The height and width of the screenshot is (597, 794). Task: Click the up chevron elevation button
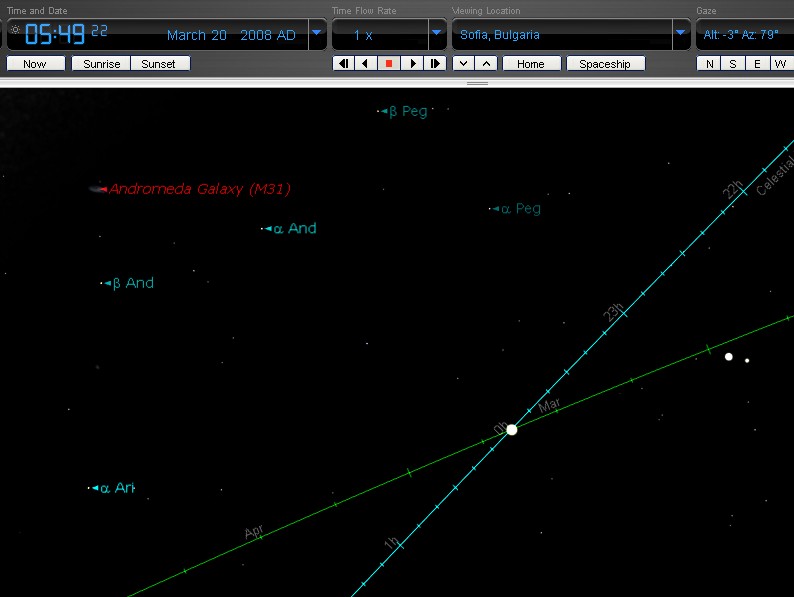pyautogui.click(x=485, y=63)
